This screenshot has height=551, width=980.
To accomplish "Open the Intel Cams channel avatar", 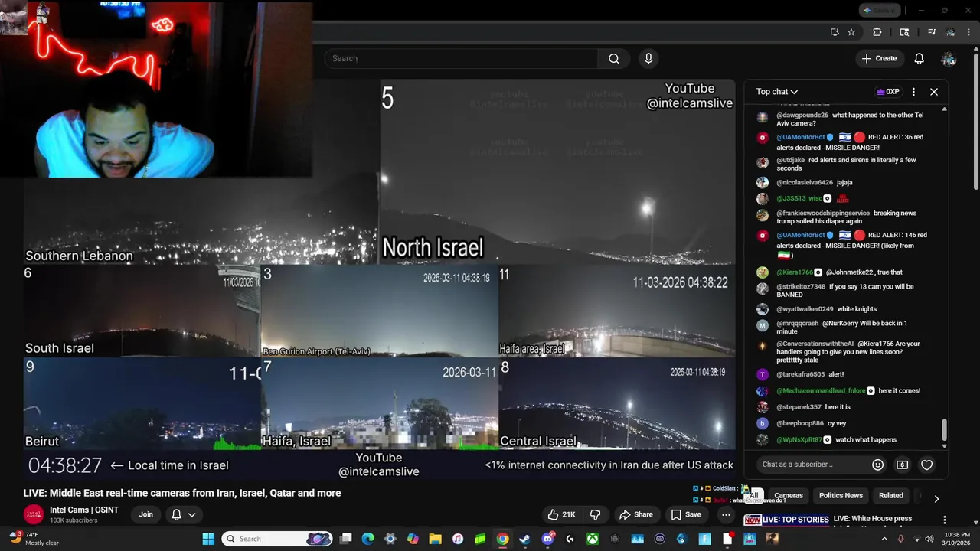I will 34,514.
